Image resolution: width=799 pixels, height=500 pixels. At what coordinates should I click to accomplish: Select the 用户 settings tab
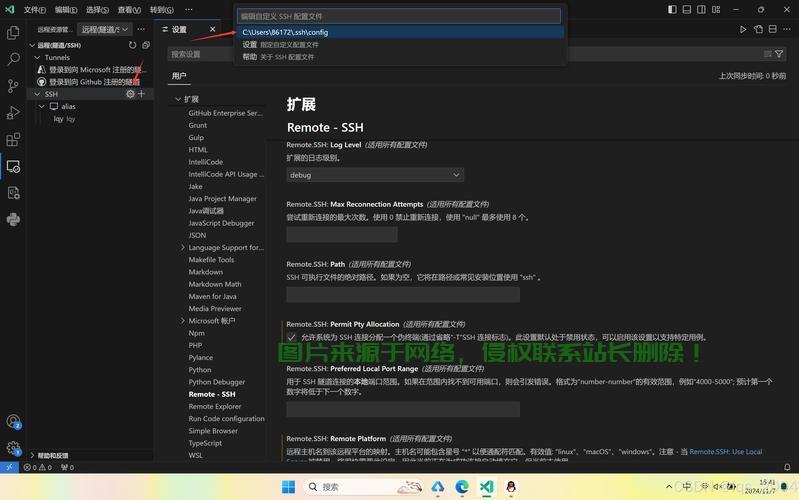179,76
